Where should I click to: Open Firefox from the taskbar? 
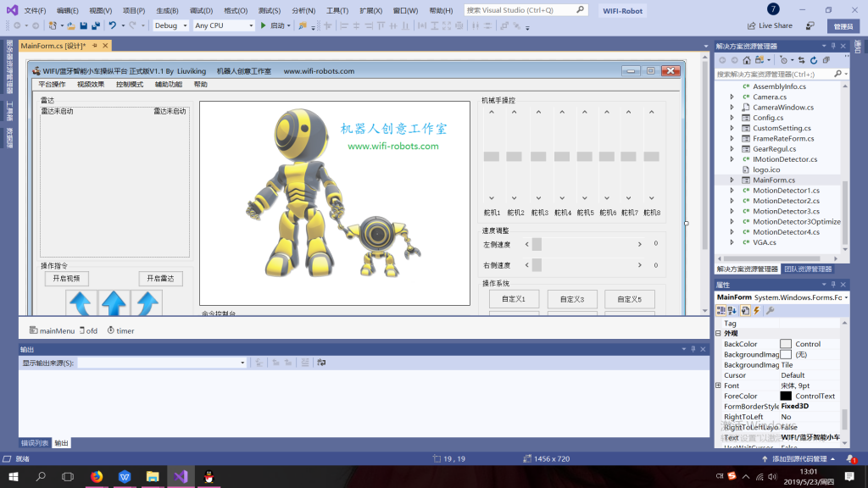point(97,477)
